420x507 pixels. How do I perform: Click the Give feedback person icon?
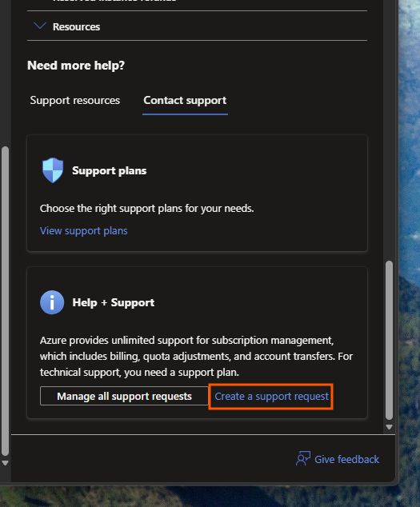pyautogui.click(x=303, y=458)
